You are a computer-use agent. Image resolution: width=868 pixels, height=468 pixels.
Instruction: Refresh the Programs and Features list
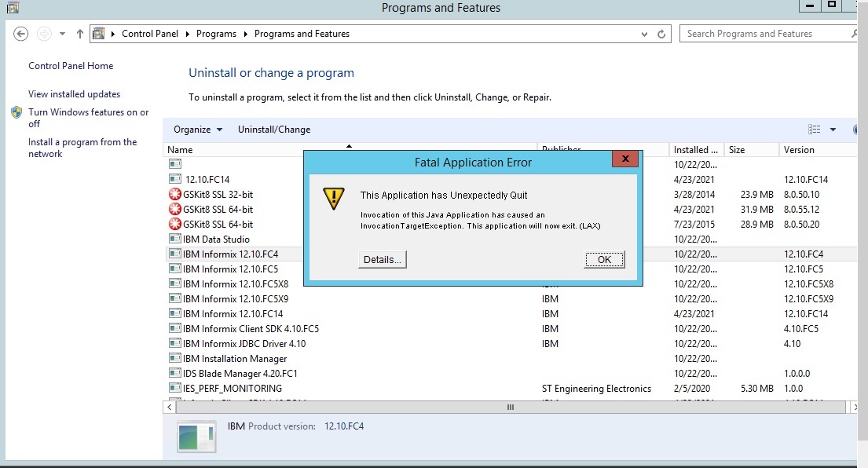[662, 34]
